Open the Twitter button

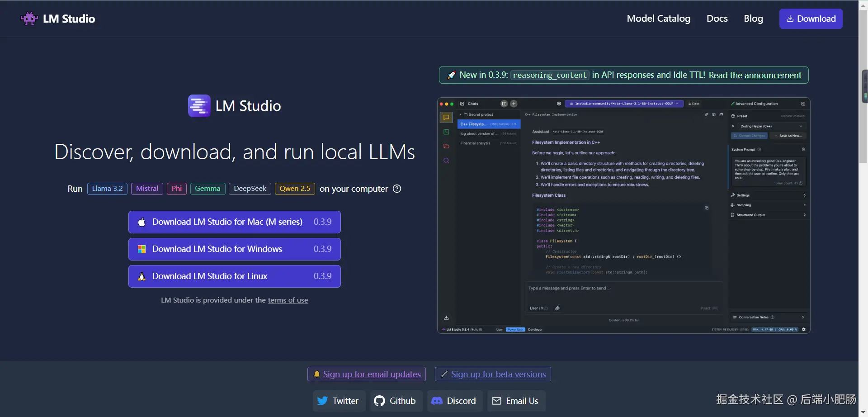tap(339, 401)
